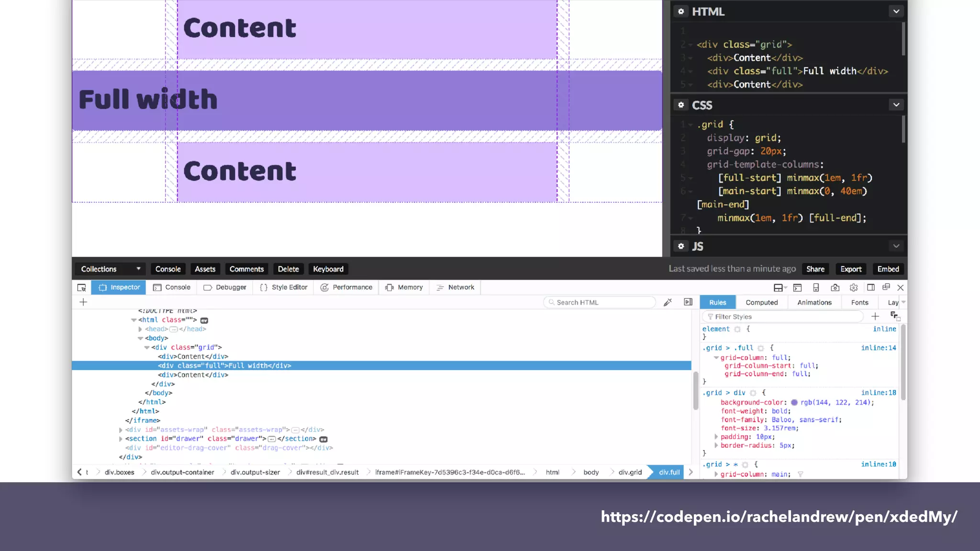This screenshot has height=551, width=980.
Task: Take a screenshot with camera icon
Action: pos(835,287)
